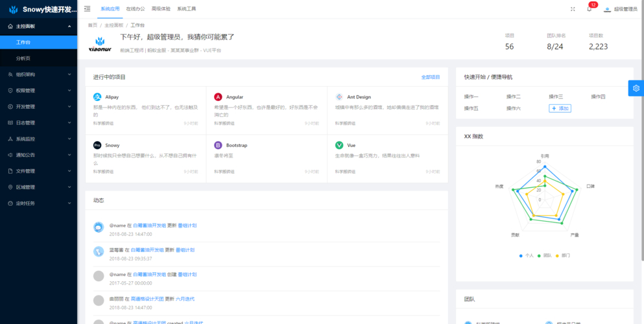This screenshot has width=644, height=324.
Task: Select 工作台 in the sidebar
Action: 39,42
